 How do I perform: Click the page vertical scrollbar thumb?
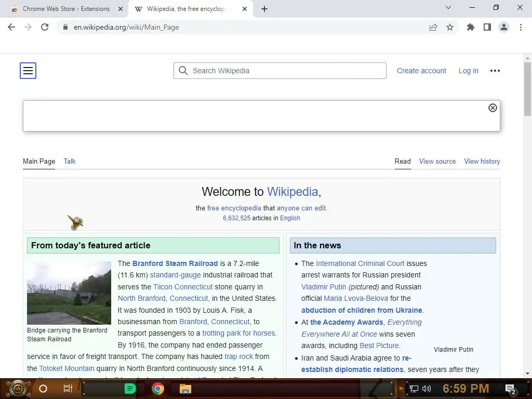[x=527, y=89]
